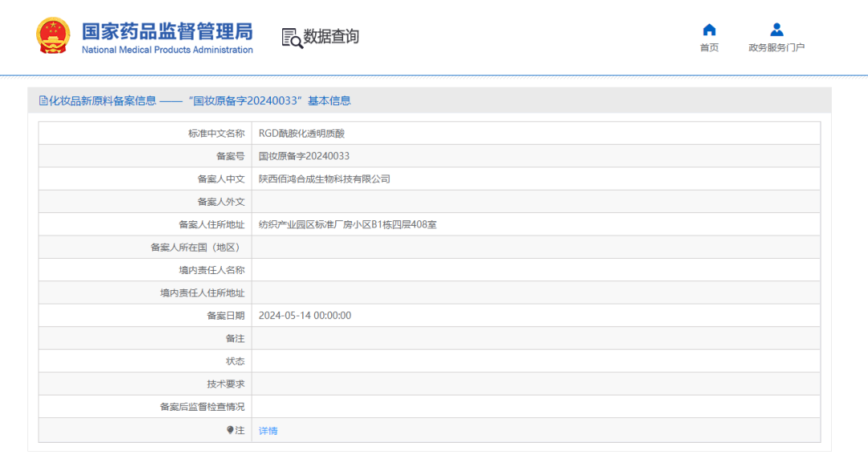Click the 备案号 label
Image resolution: width=868 pixels, height=471 pixels.
pyautogui.click(x=231, y=156)
